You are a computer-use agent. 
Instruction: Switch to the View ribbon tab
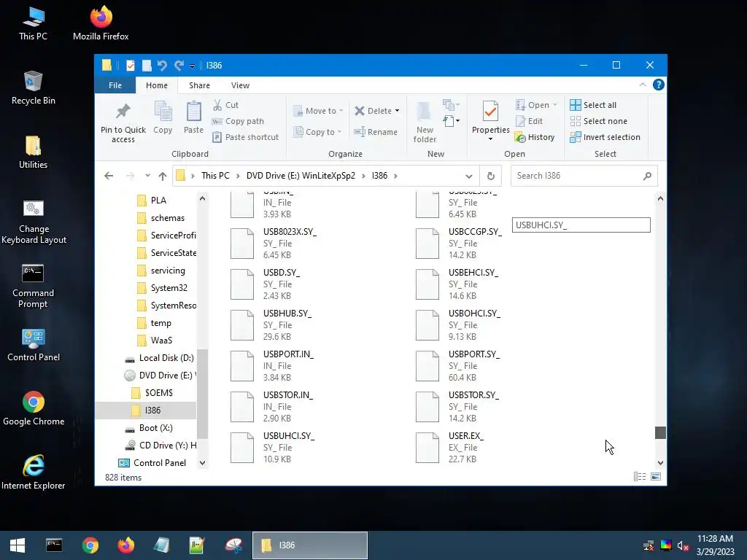(x=240, y=85)
